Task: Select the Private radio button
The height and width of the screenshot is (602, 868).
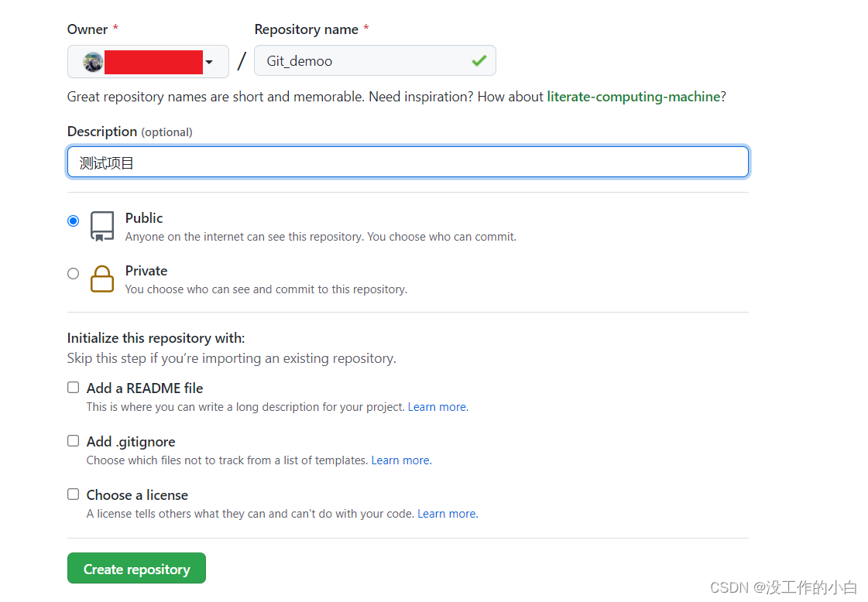Action: (73, 273)
